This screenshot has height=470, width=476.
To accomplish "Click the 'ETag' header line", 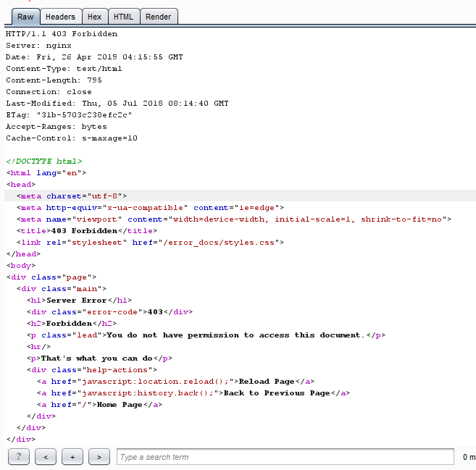I will (69, 114).
